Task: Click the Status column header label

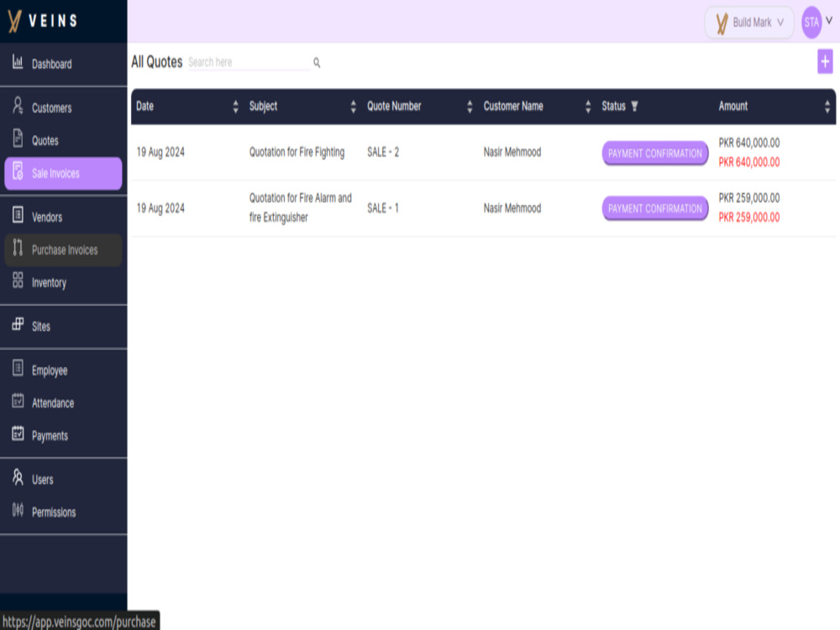Action: click(613, 106)
